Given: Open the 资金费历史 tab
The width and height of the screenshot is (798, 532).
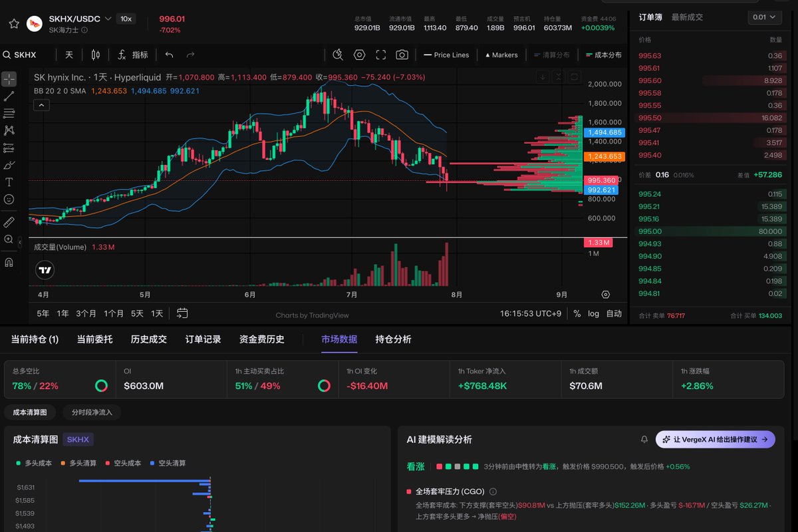Looking at the screenshot, I should (x=262, y=339).
